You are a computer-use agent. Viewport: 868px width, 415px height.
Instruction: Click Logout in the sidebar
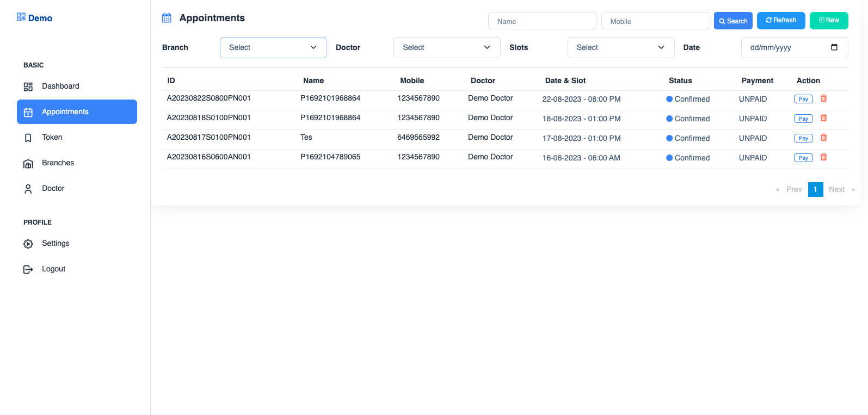(x=77, y=269)
